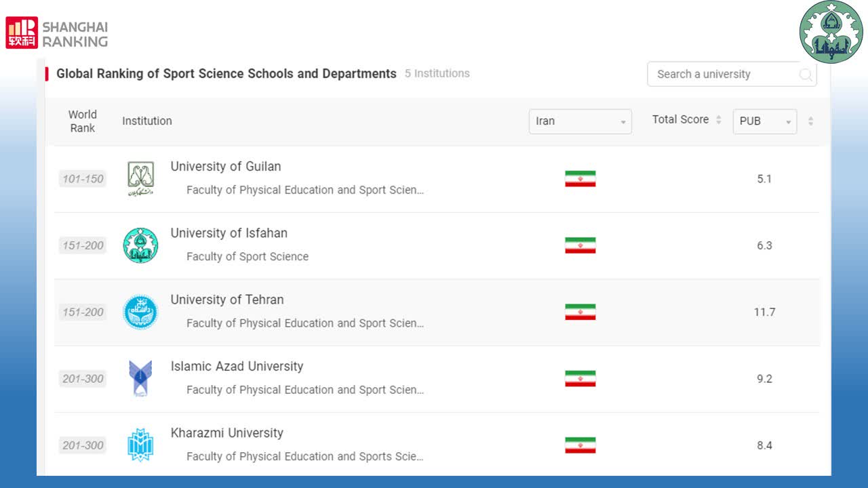Click University of Isfahan row logo
This screenshot has height=488, width=868.
(x=140, y=245)
